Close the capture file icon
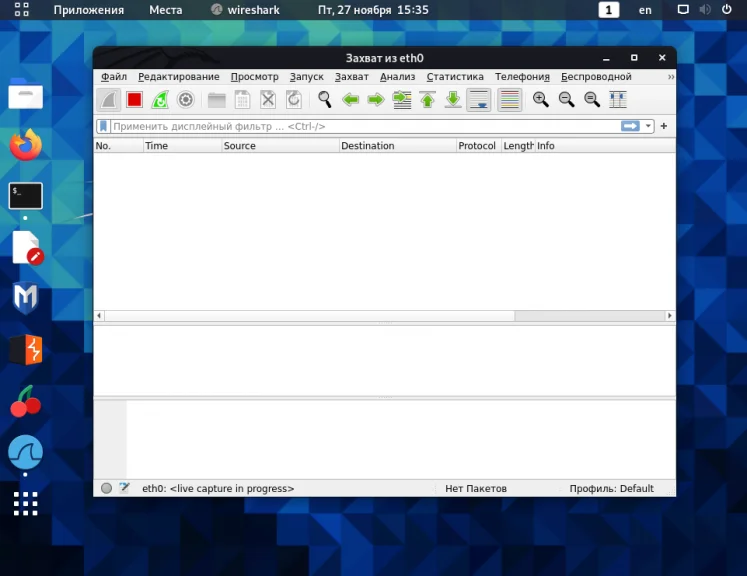 tap(268, 100)
